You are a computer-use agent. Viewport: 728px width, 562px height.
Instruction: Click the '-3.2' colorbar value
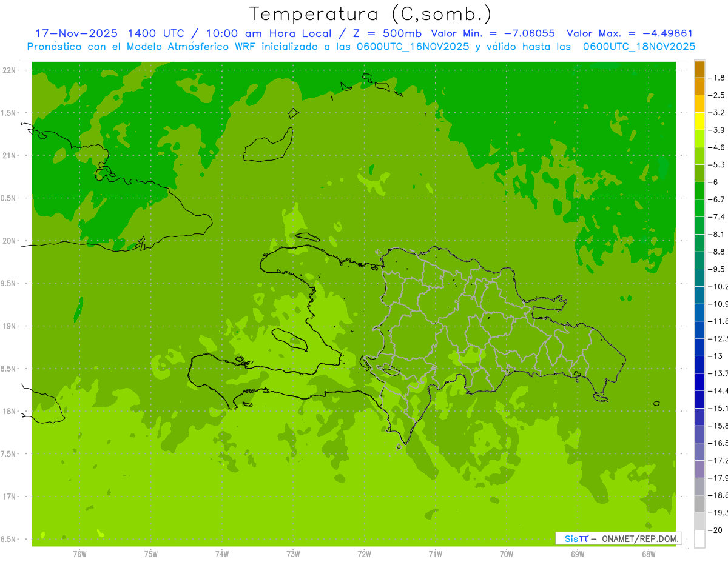click(716, 113)
